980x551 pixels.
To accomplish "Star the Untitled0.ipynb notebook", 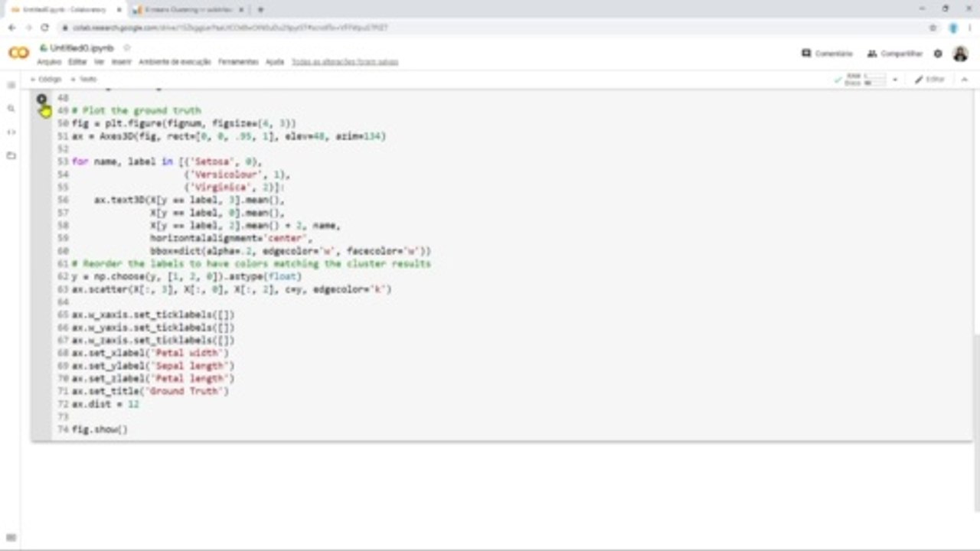I will pyautogui.click(x=126, y=47).
